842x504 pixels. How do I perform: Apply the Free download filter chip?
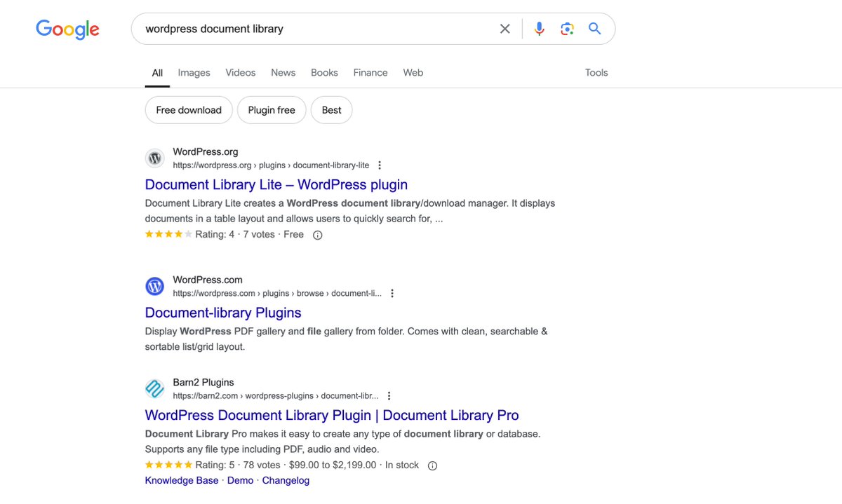(189, 110)
